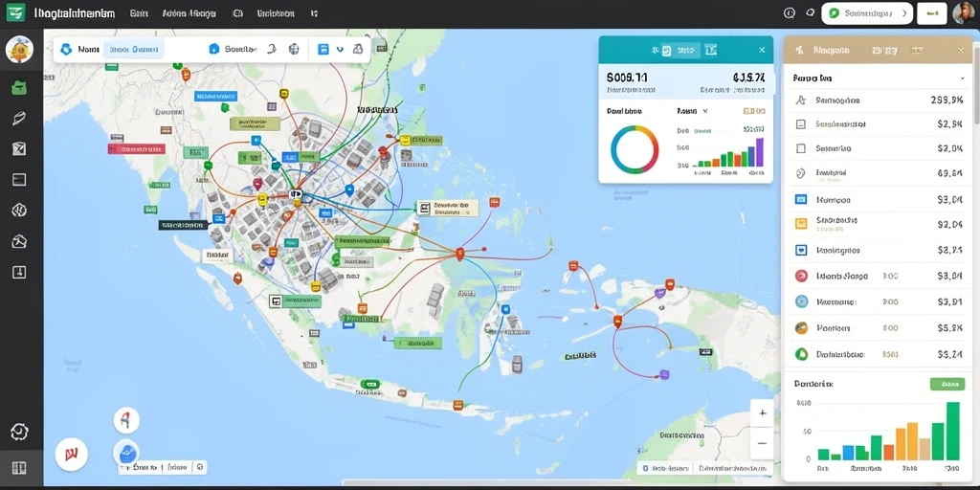
Task: Open the second text menu in top bar
Action: coord(189,13)
